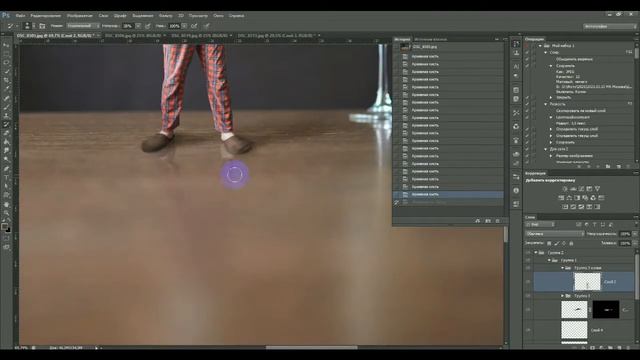Screen dimensions: 640x360
Task: Select the Brush tool
Action: coord(6,107)
